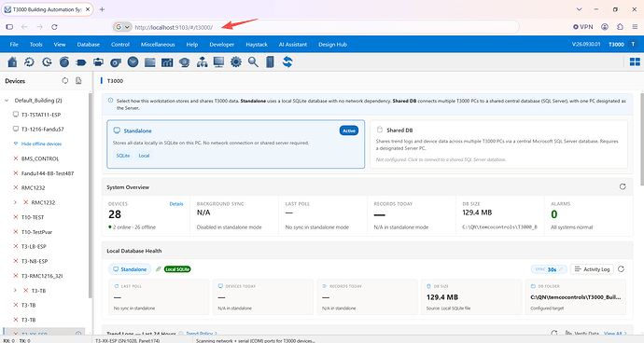Open the browser profile icon

(x=605, y=27)
